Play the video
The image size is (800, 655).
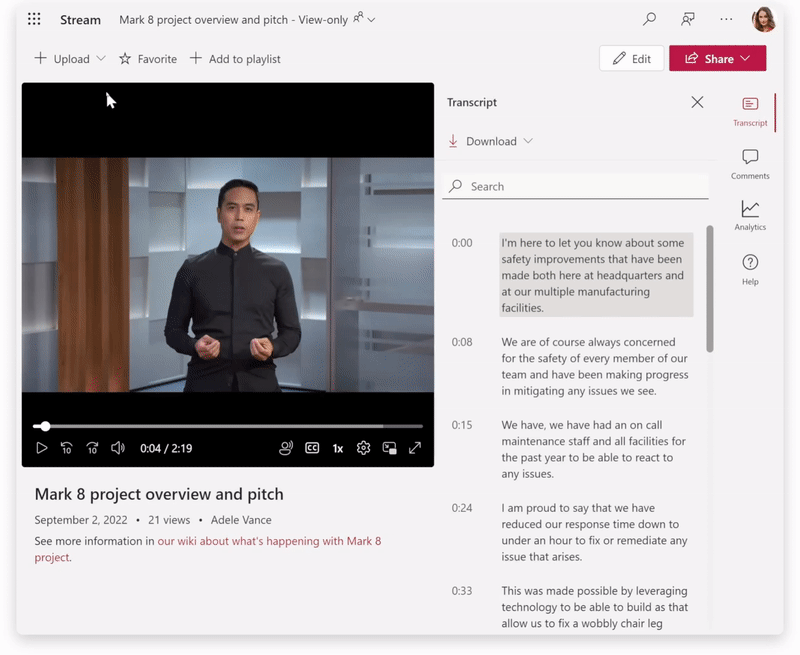click(41, 448)
